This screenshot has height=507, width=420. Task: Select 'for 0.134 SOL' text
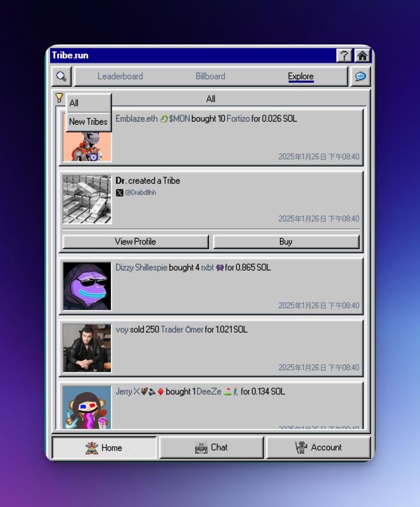[x=262, y=392]
